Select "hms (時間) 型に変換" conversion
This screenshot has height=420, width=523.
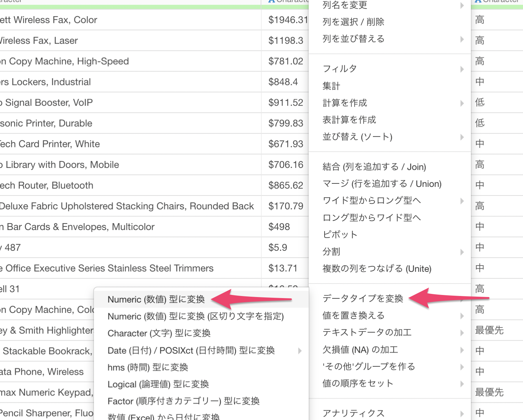tap(148, 367)
